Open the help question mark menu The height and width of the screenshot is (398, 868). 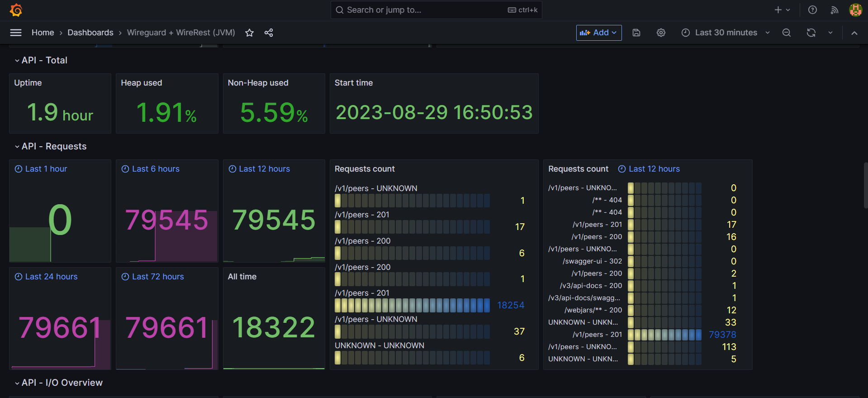(812, 10)
